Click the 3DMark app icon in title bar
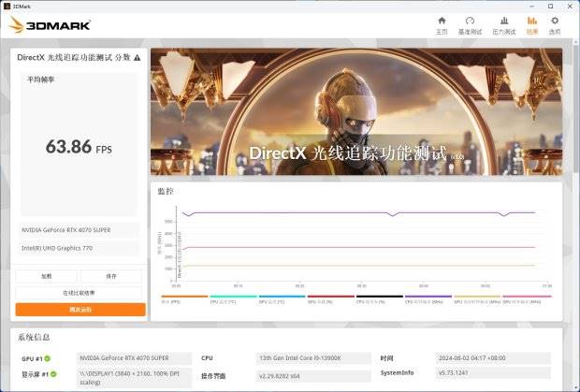This screenshot has width=580, height=392. point(7,7)
